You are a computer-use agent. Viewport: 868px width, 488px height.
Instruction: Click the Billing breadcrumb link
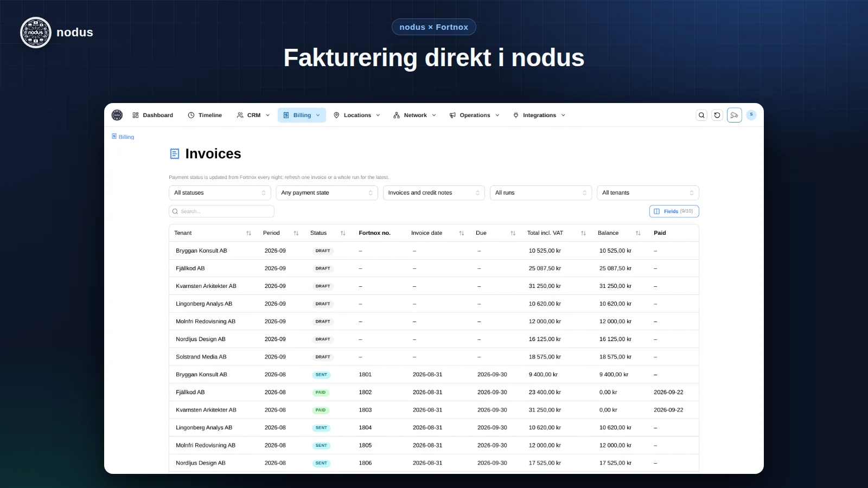(123, 137)
